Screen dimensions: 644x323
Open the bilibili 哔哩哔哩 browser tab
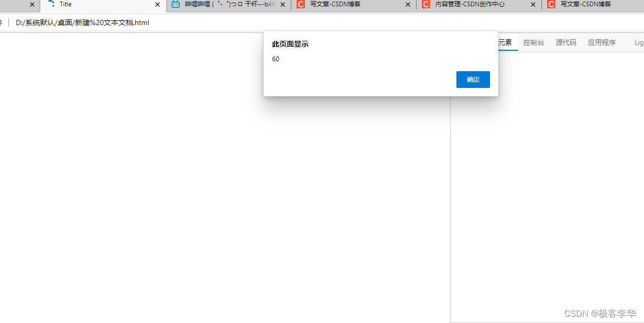[228, 5]
